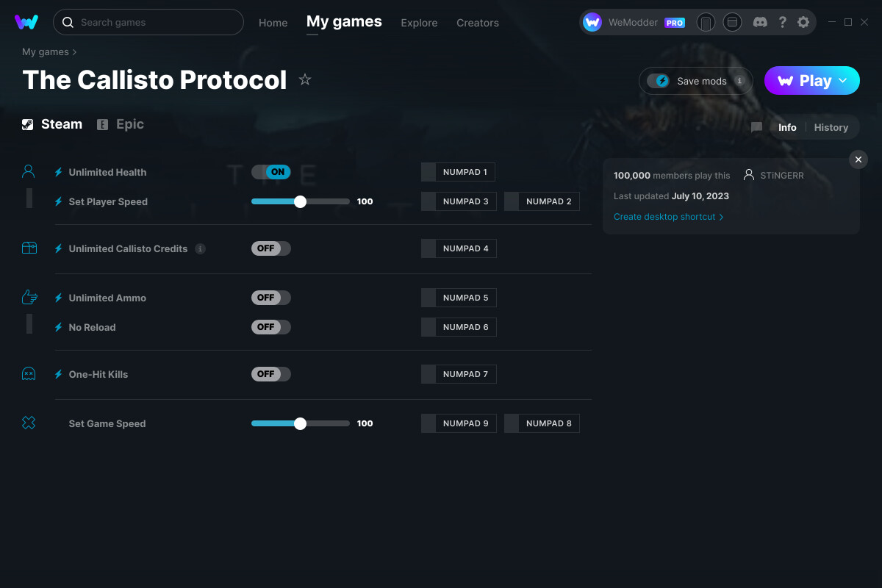Enable the Unlimited Ammo toggle
882x588 pixels.
pos(270,297)
